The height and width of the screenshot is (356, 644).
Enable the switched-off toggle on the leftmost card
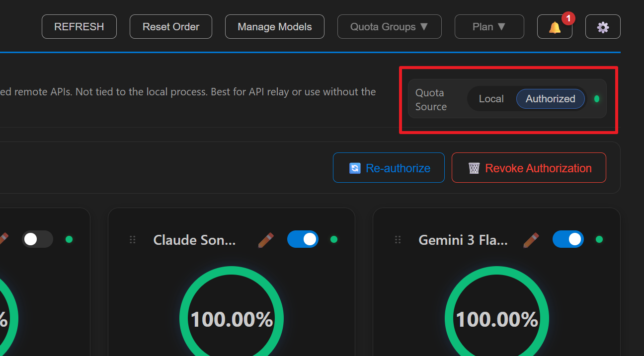pyautogui.click(x=37, y=239)
